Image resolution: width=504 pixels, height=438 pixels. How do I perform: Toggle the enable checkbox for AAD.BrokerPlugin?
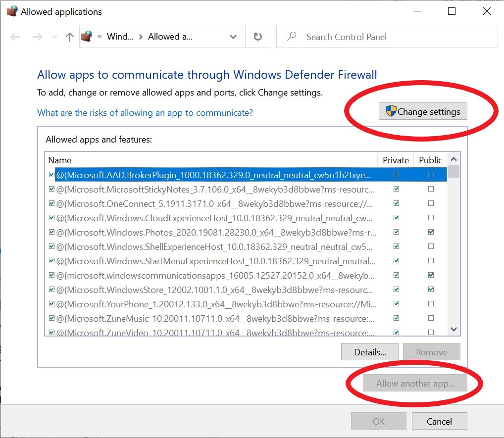point(51,175)
